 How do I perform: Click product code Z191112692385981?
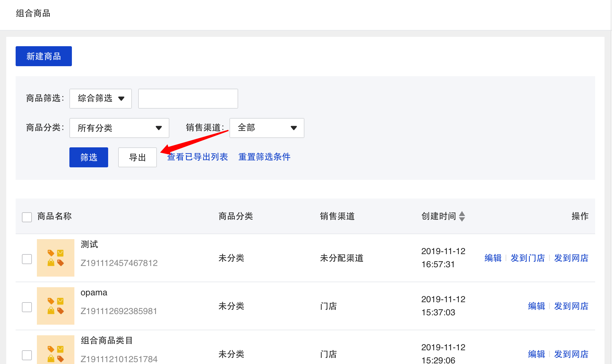119,311
